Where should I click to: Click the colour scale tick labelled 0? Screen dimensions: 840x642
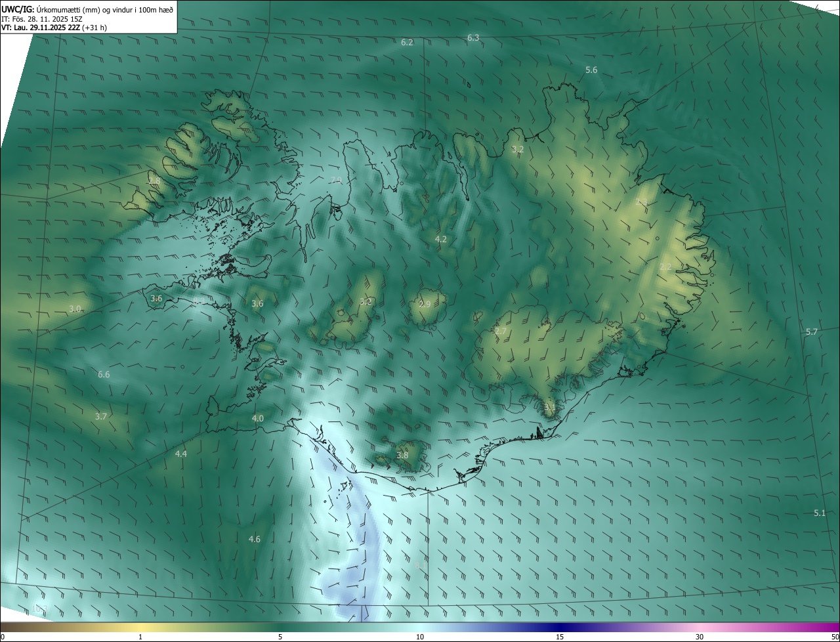(x=3, y=637)
